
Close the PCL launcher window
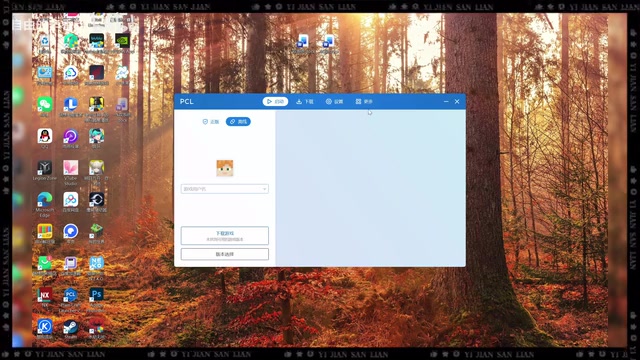click(457, 101)
